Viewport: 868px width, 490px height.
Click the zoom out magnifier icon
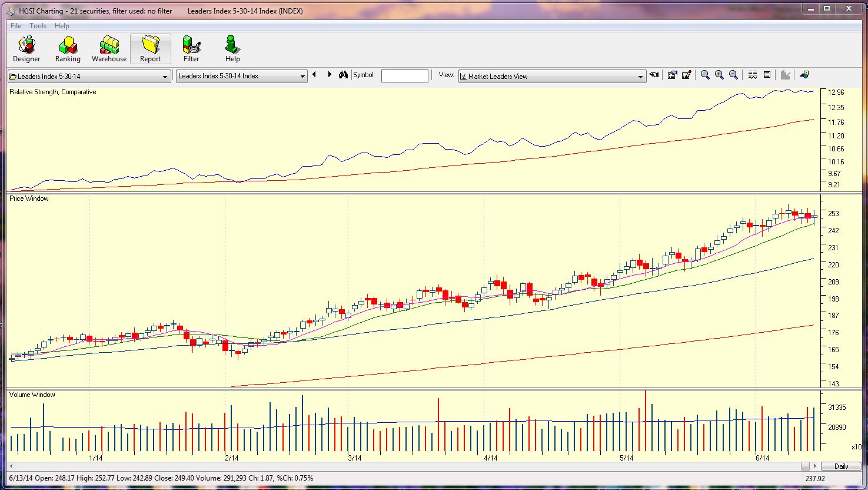pos(733,75)
